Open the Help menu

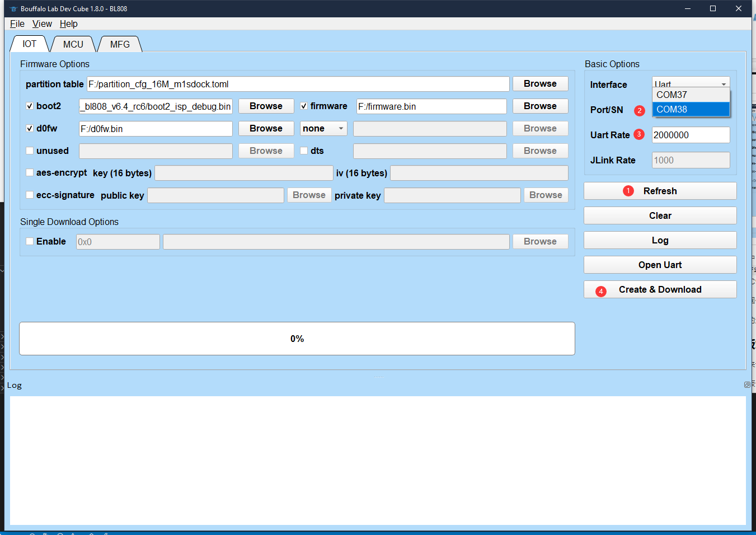click(x=69, y=24)
